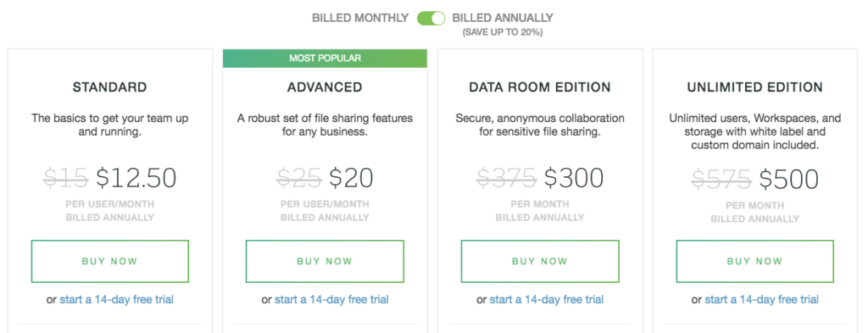
Task: Click the Unlimited Edition title
Action: pos(755,87)
